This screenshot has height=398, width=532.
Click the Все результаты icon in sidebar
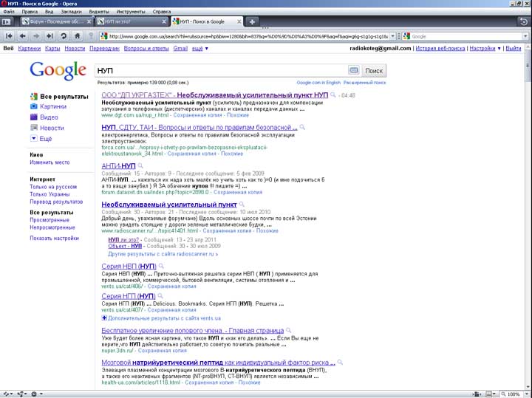tap(33, 96)
